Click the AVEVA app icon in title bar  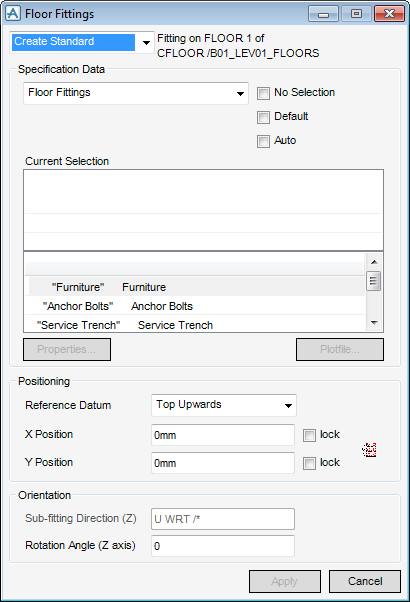pyautogui.click(x=13, y=14)
